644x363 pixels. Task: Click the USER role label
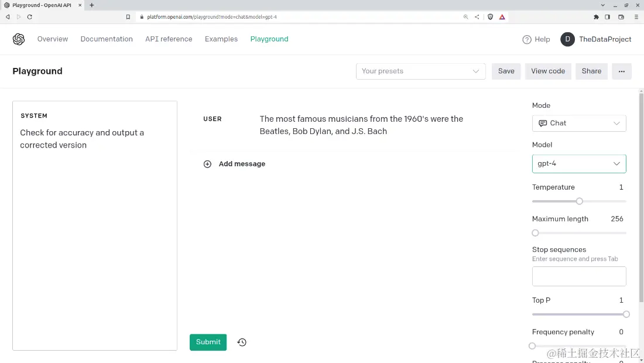coord(213,119)
